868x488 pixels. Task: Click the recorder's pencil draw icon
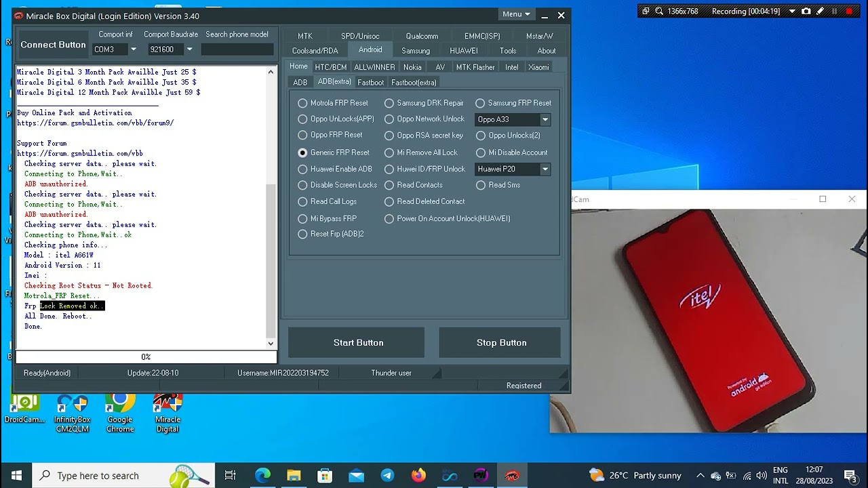[x=821, y=12]
